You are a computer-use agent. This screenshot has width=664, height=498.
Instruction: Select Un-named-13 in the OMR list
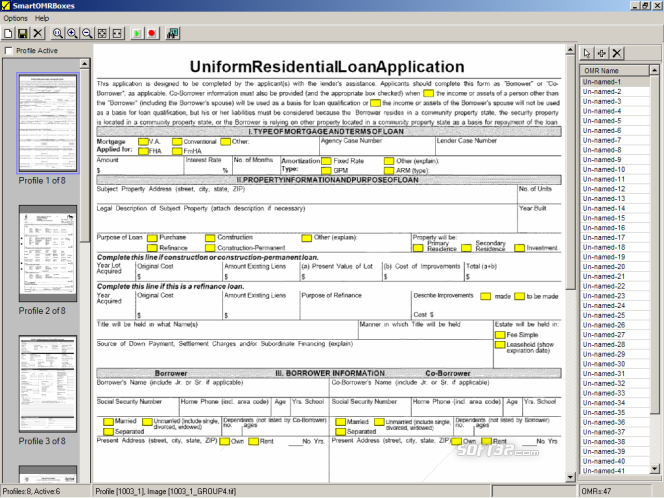pos(615,199)
